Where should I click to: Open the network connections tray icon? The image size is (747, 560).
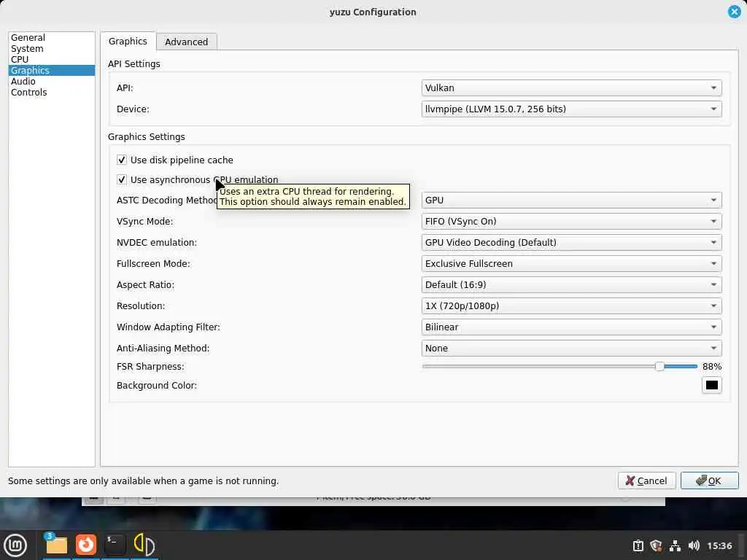[x=675, y=545]
